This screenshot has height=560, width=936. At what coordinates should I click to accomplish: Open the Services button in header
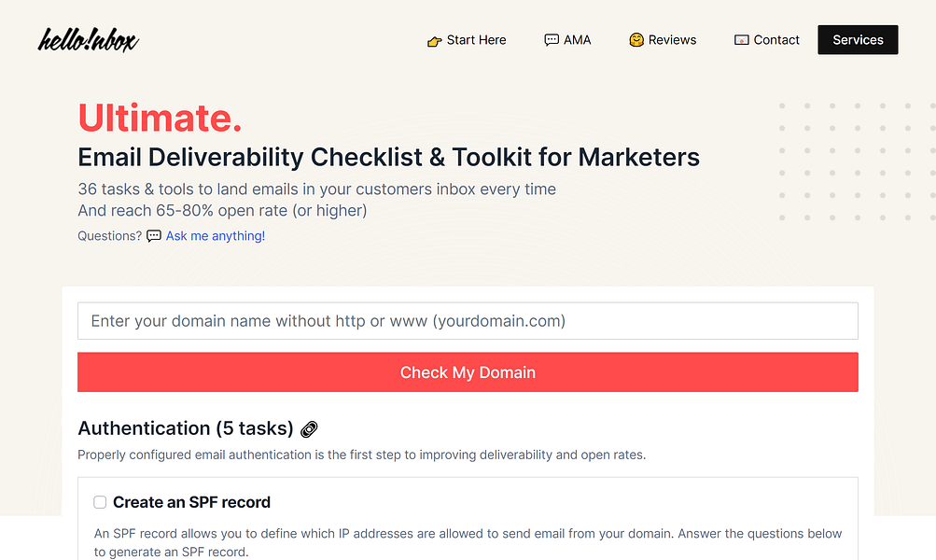(x=858, y=40)
